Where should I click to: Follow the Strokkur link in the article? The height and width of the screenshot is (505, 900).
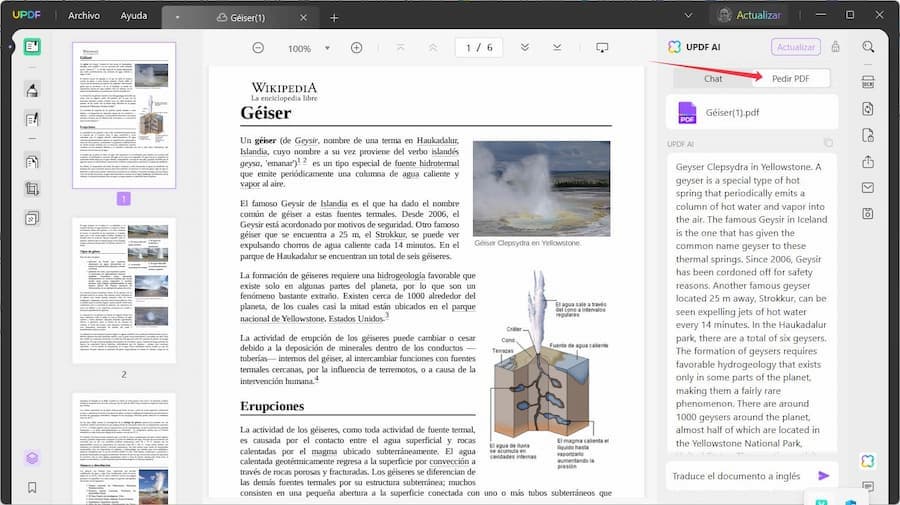point(390,235)
